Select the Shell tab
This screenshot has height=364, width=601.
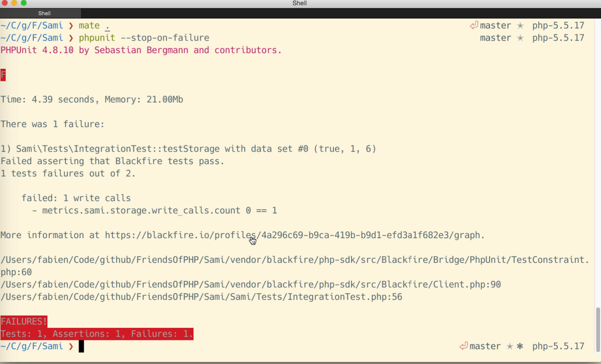(x=45, y=14)
